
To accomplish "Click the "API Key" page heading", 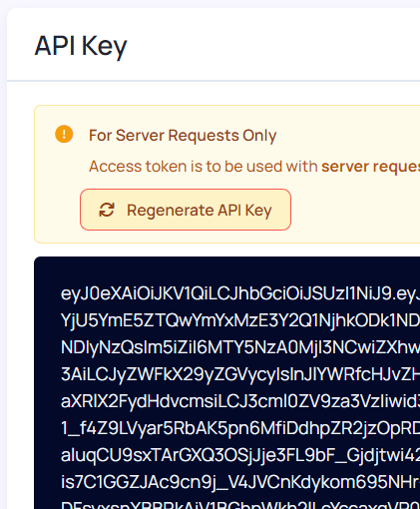I will point(81,46).
